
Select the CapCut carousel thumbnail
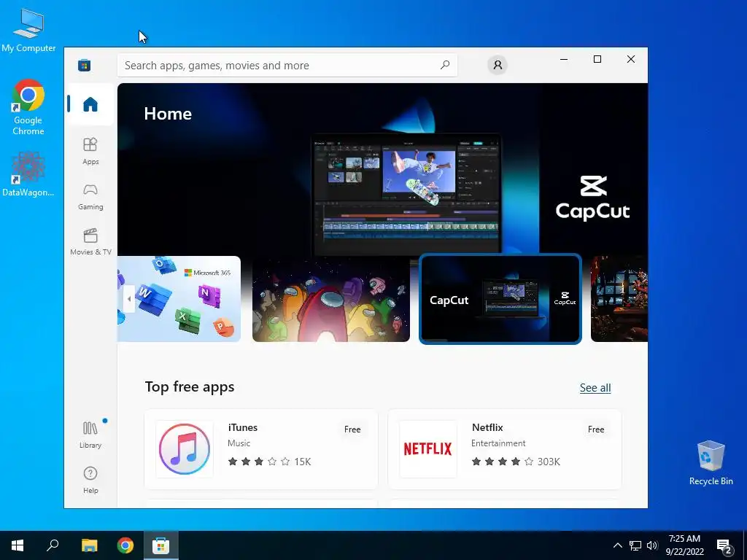tap(500, 299)
